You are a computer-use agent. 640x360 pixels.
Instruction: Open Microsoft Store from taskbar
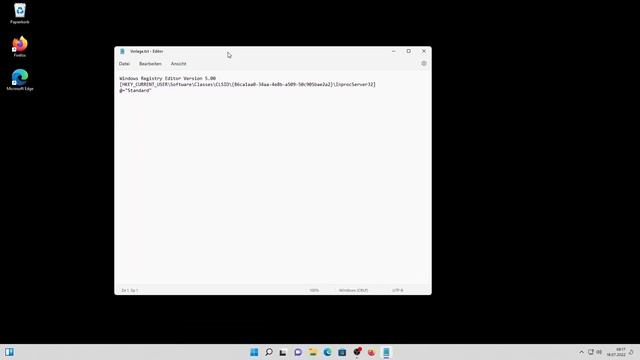[x=342, y=352]
